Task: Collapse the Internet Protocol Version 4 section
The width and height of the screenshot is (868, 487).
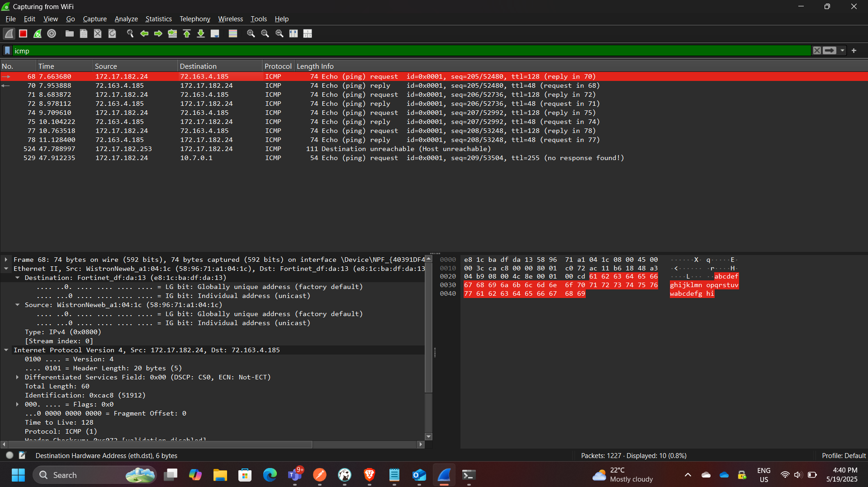Action: 6,350
